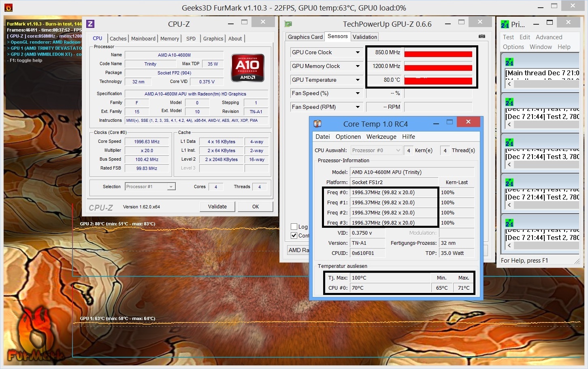Screen dimensions: 588x369
Task: Click the Validate button in CPU-Z
Action: (217, 206)
